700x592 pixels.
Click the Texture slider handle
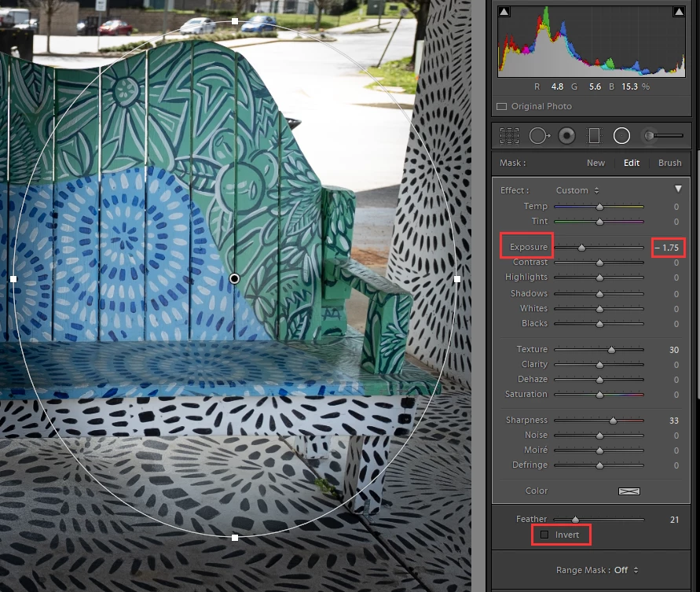(x=611, y=350)
